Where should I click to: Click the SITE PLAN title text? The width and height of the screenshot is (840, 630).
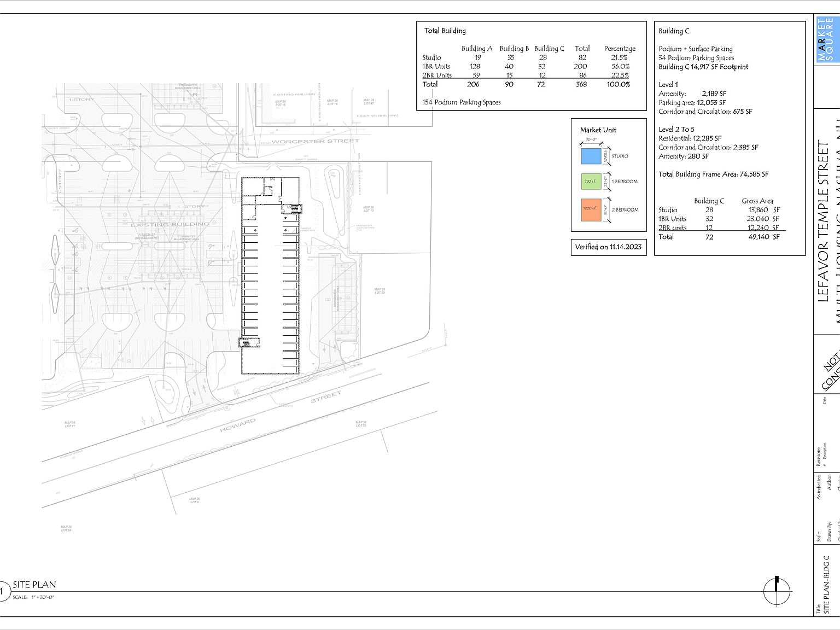tap(34, 585)
